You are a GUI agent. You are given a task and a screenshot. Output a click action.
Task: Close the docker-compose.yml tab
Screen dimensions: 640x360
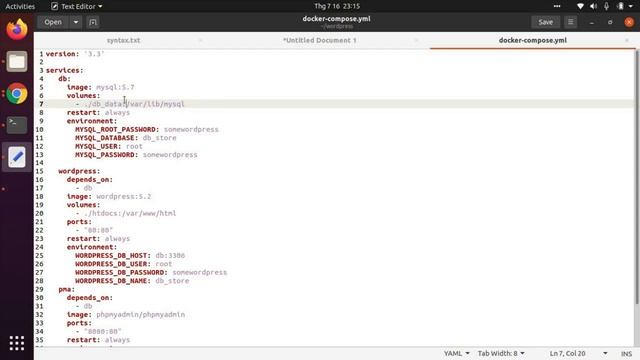(x=627, y=40)
